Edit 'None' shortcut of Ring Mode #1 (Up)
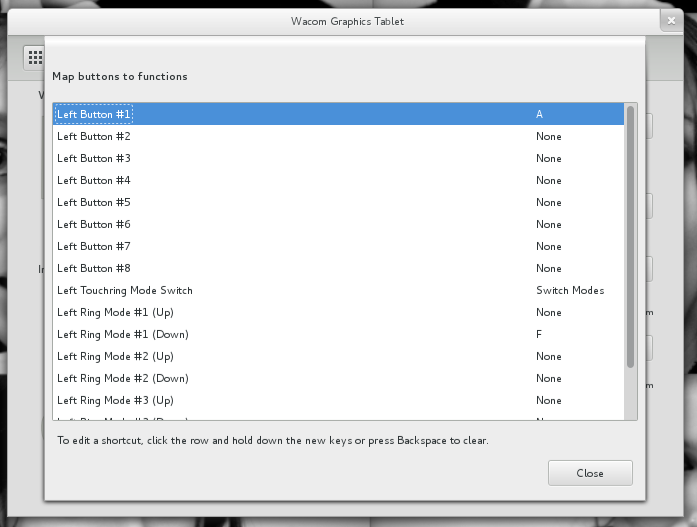 pos(549,312)
